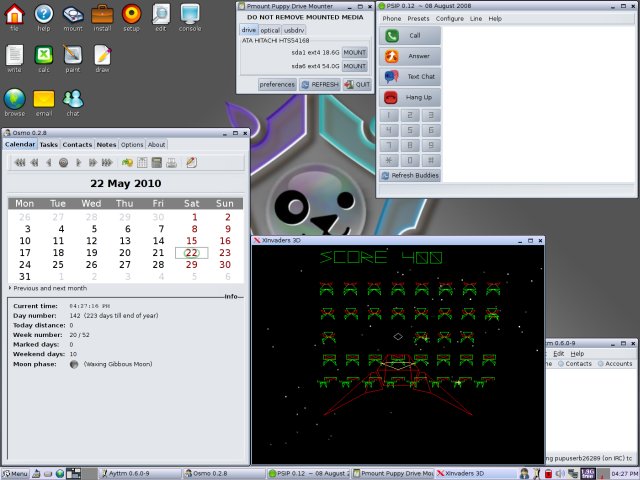Jump to today in Osmo calendar toolbar

click(x=63, y=163)
